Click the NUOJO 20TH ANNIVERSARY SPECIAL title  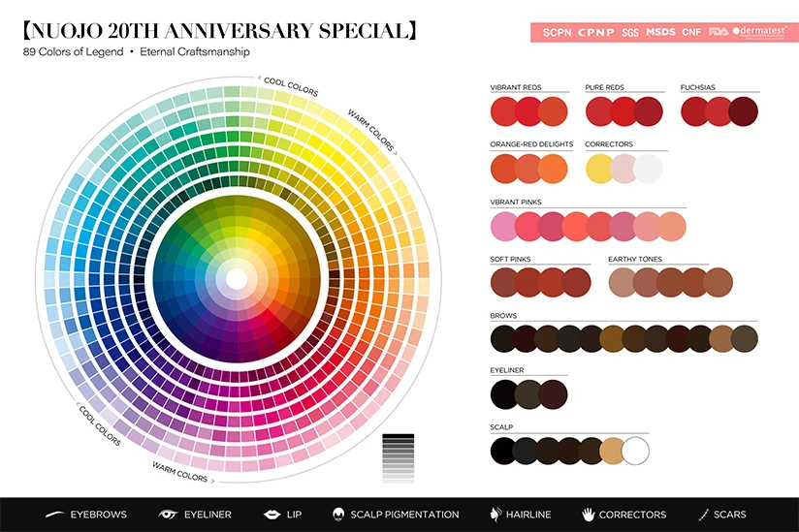[x=219, y=31]
